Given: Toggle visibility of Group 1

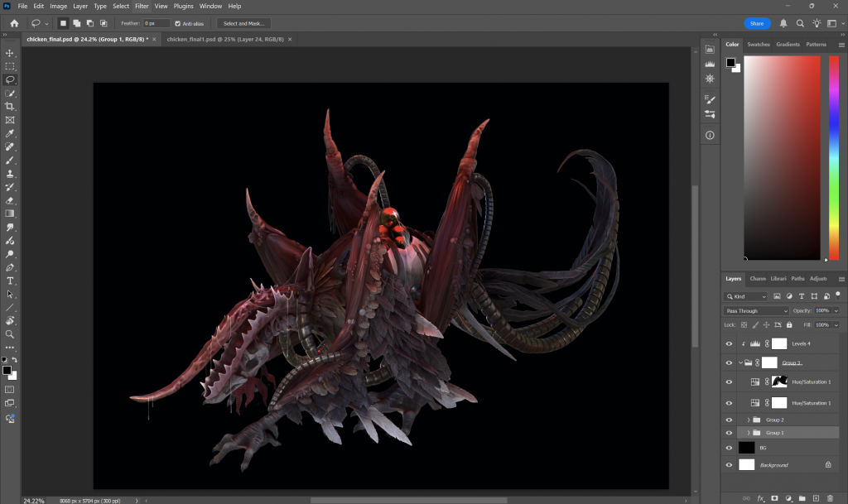Looking at the screenshot, I should (729, 433).
